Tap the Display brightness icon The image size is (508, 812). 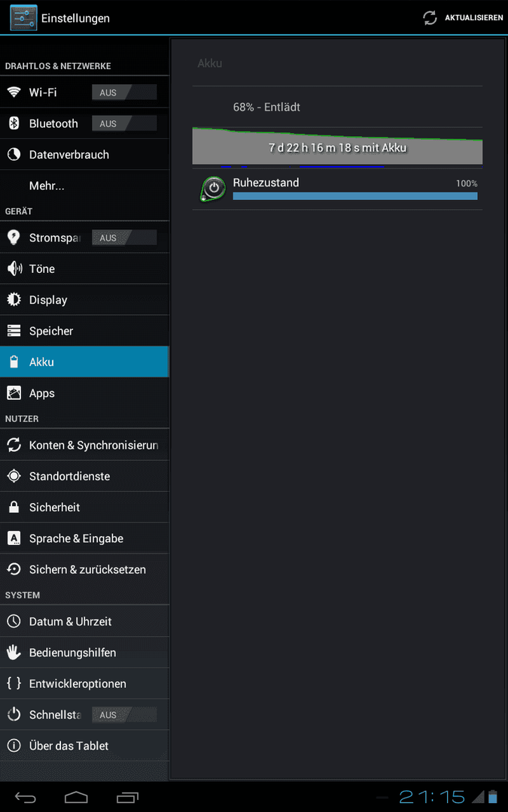(14, 299)
